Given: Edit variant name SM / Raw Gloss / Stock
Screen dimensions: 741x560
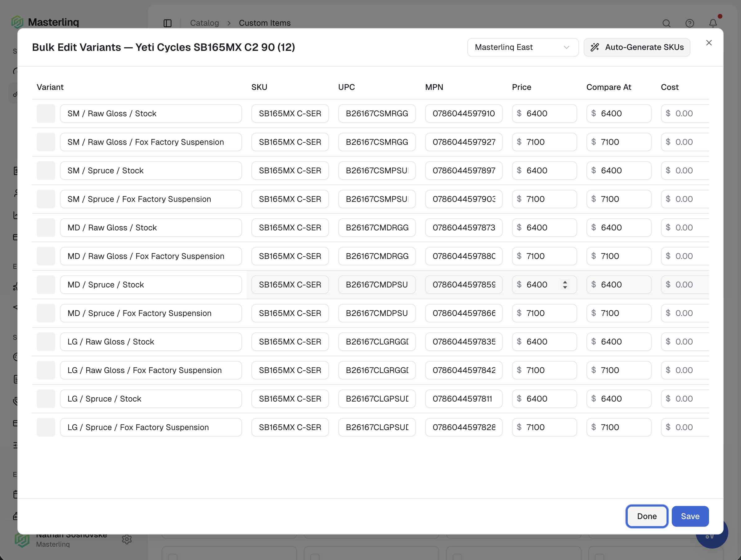Looking at the screenshot, I should (151, 113).
